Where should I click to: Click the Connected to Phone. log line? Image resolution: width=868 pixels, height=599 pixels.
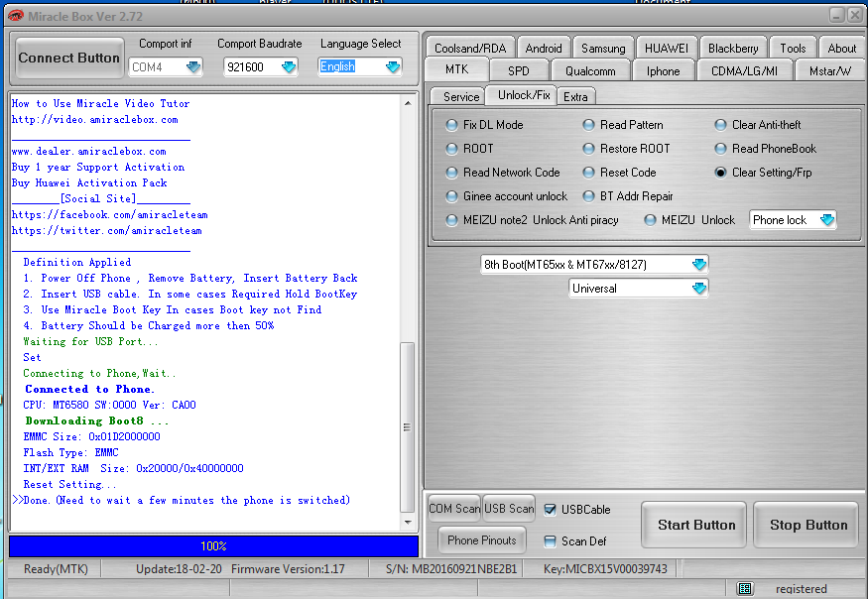point(89,389)
